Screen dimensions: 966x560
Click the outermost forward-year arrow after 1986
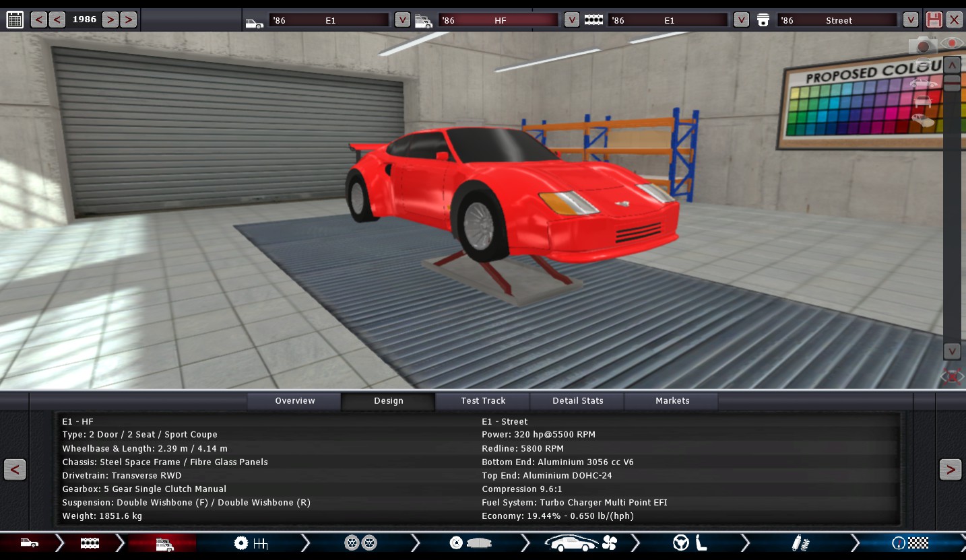click(x=129, y=20)
